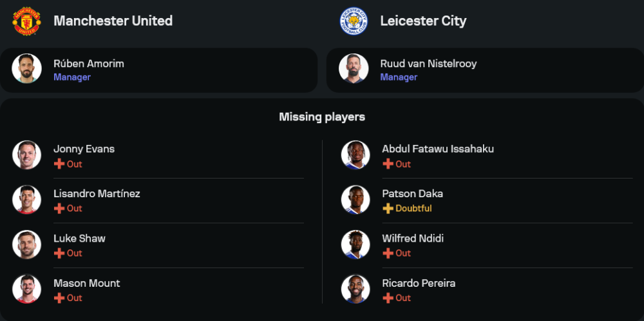Click Jonny Evans's player avatar

[x=26, y=155]
